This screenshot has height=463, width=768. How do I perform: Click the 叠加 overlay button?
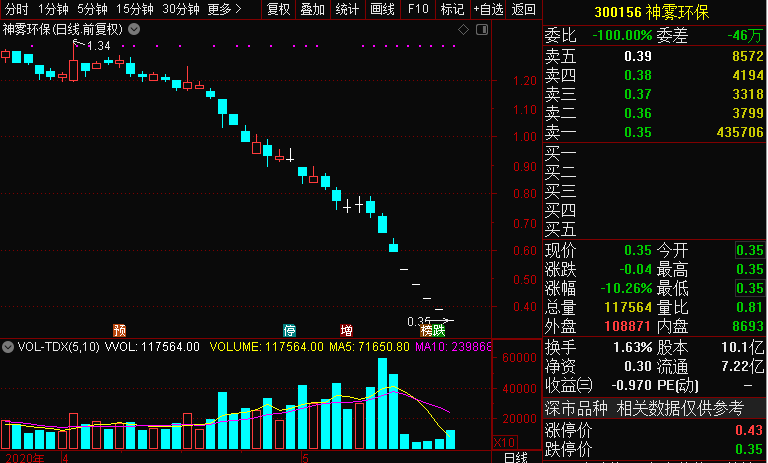click(312, 9)
